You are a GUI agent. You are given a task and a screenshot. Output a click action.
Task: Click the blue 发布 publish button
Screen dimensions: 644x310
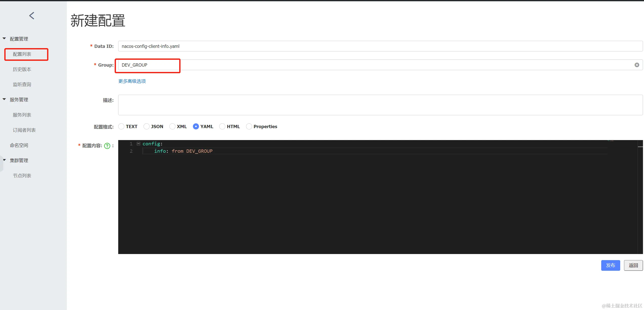(610, 265)
